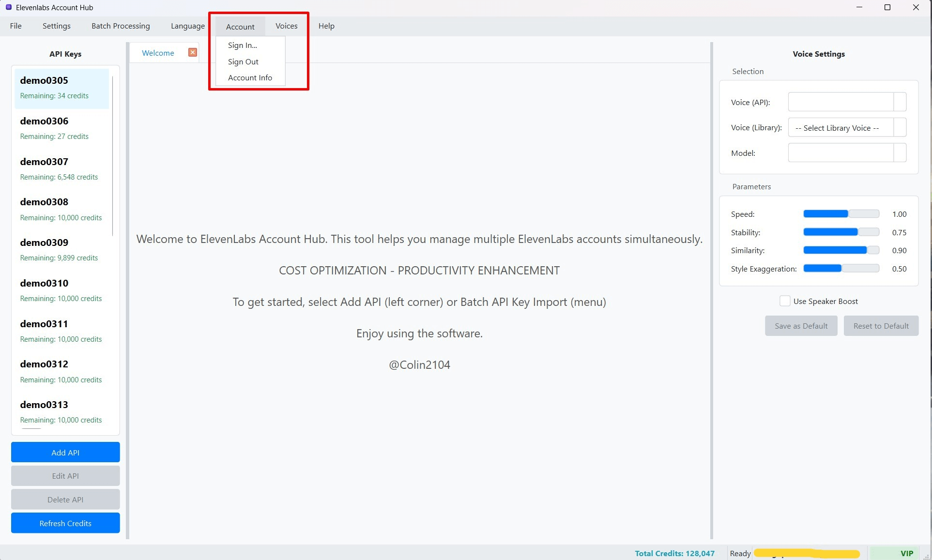Switch to the Welcome tab
932x560 pixels.
point(158,53)
